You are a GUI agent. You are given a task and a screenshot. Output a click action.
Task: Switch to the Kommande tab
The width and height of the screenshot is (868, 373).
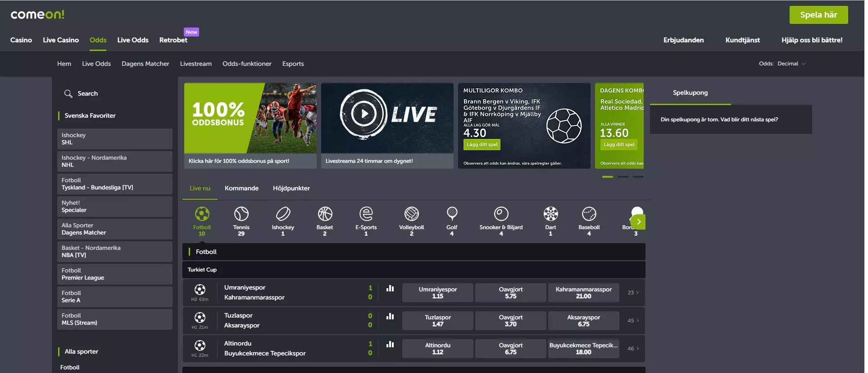[241, 188]
